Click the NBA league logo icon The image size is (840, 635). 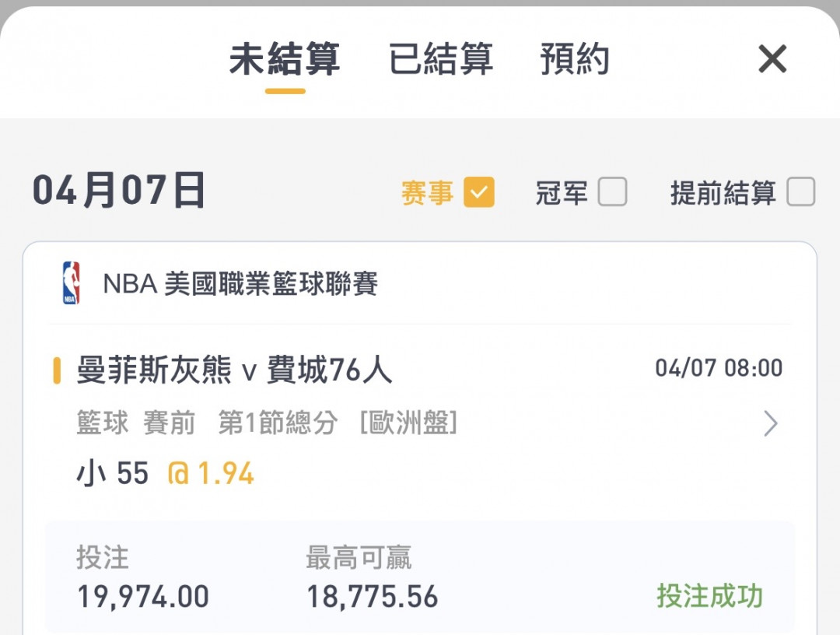(71, 283)
